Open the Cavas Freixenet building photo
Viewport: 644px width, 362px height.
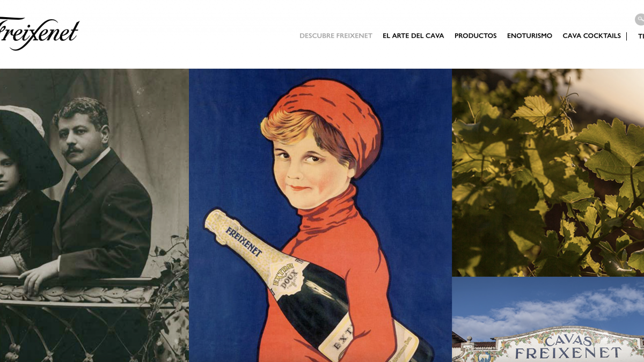pos(548,320)
